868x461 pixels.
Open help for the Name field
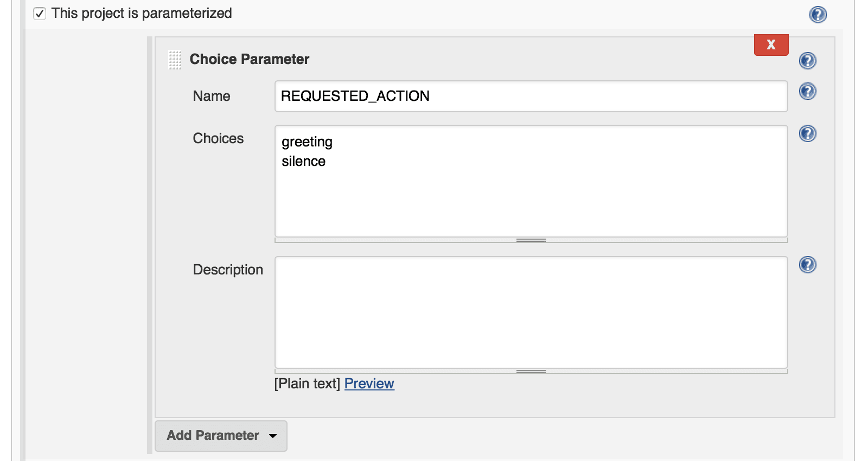(807, 92)
